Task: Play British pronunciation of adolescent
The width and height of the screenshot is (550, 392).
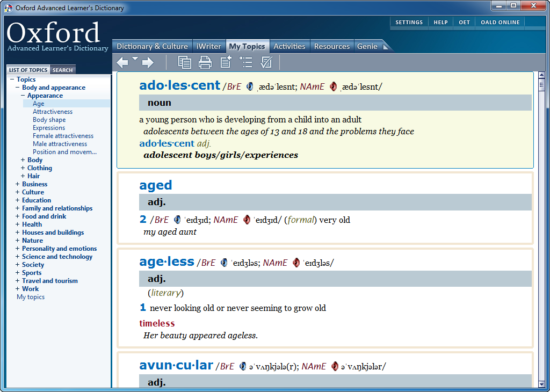Action: point(250,86)
